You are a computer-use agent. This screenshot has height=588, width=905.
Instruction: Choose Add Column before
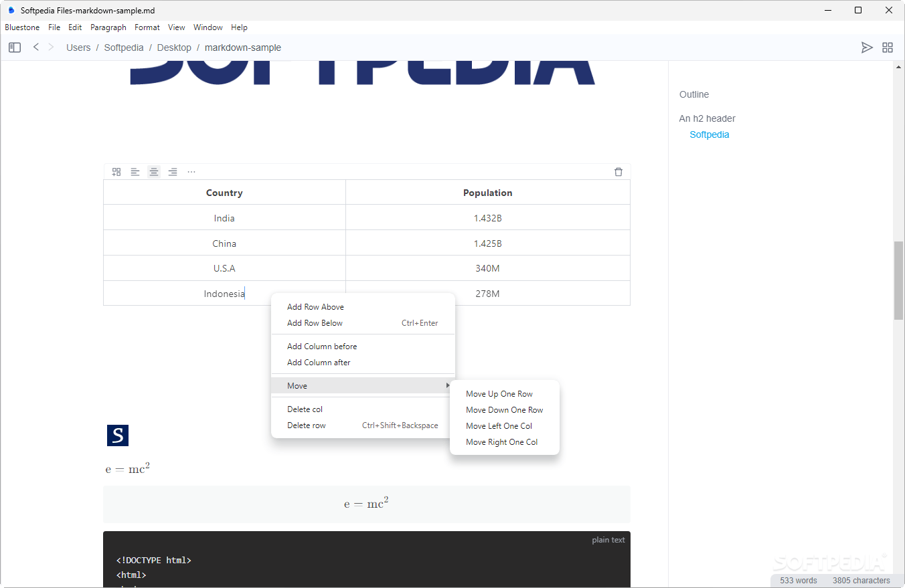coord(363,347)
